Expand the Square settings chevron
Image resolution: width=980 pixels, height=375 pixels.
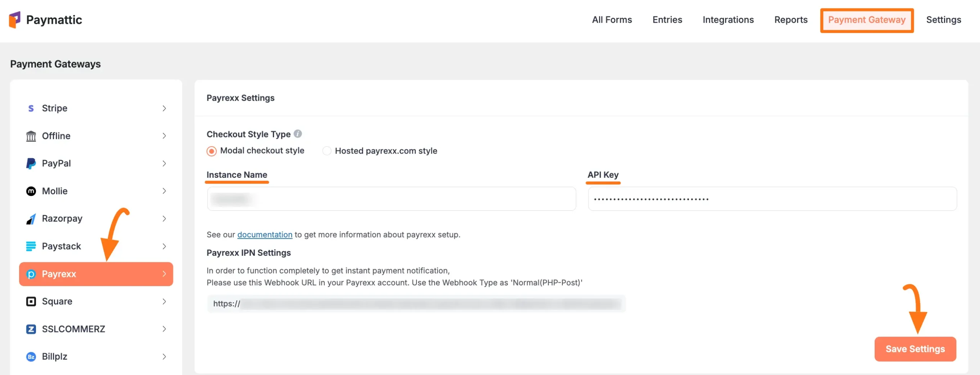pos(164,301)
